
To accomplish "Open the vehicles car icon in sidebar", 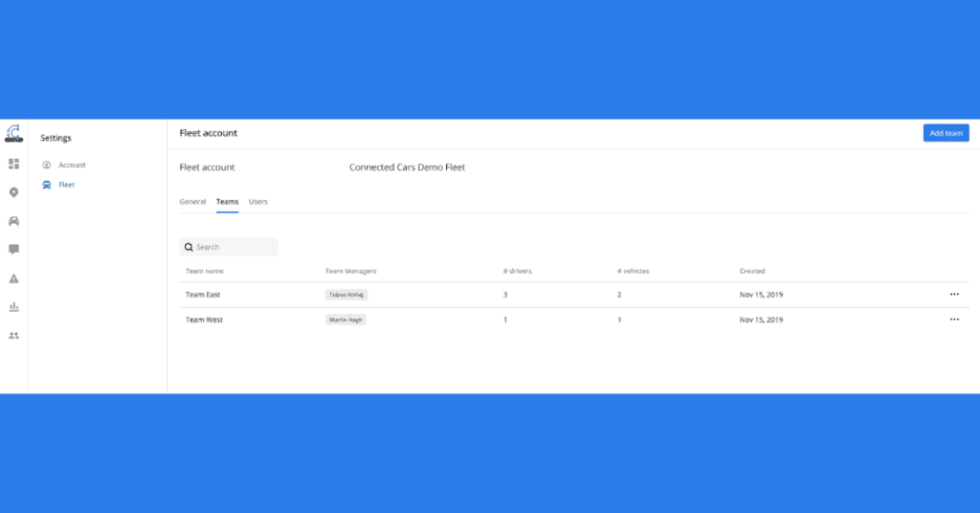I will coord(13,221).
